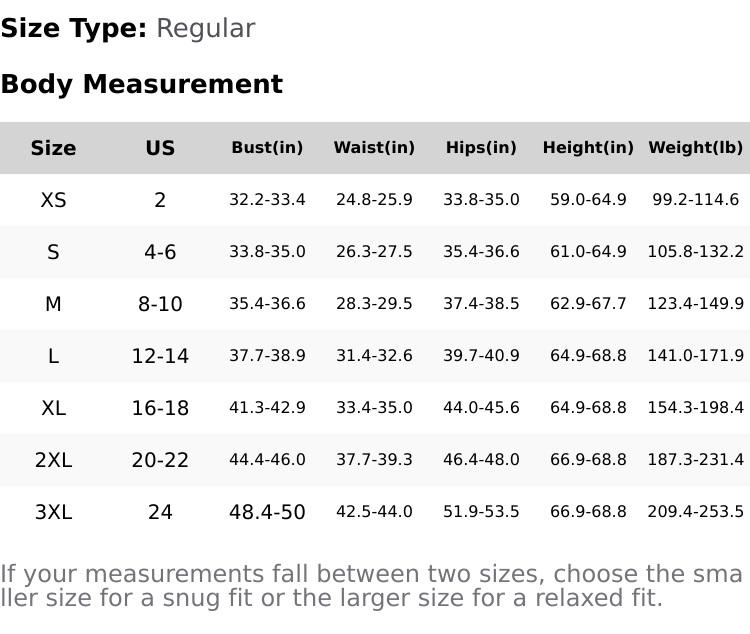Click the 48.4-50 bust measurement cell
Image resolution: width=750 pixels, height=634 pixels.
pos(267,513)
